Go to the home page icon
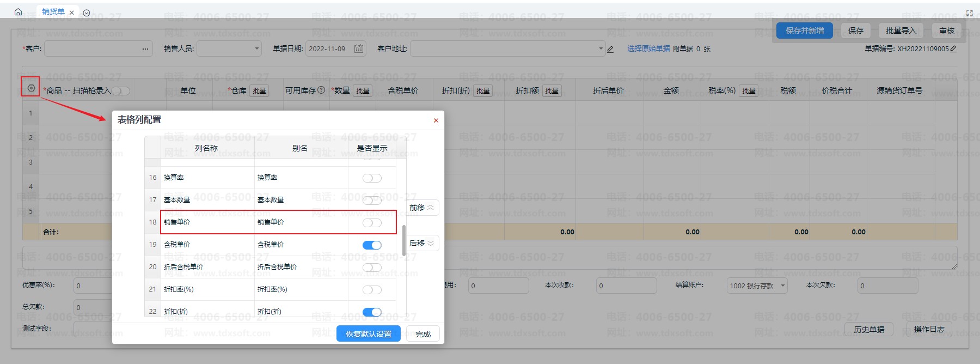This screenshot has width=980, height=364. pyautogui.click(x=18, y=12)
